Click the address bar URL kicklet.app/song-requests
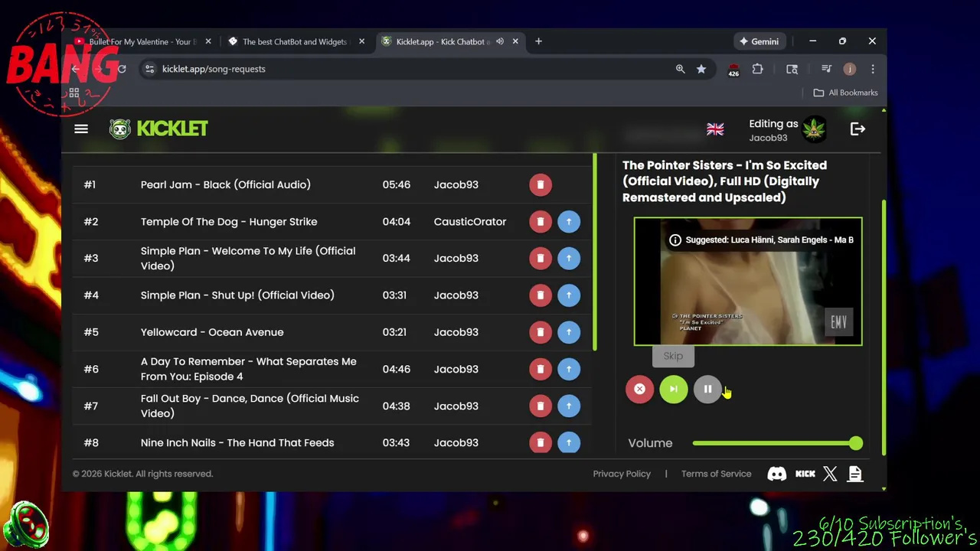 tap(214, 69)
